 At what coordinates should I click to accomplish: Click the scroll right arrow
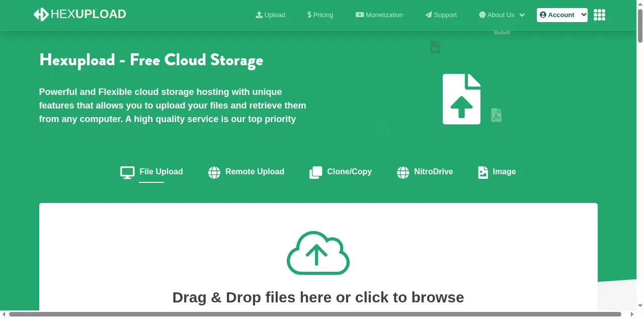click(633, 314)
